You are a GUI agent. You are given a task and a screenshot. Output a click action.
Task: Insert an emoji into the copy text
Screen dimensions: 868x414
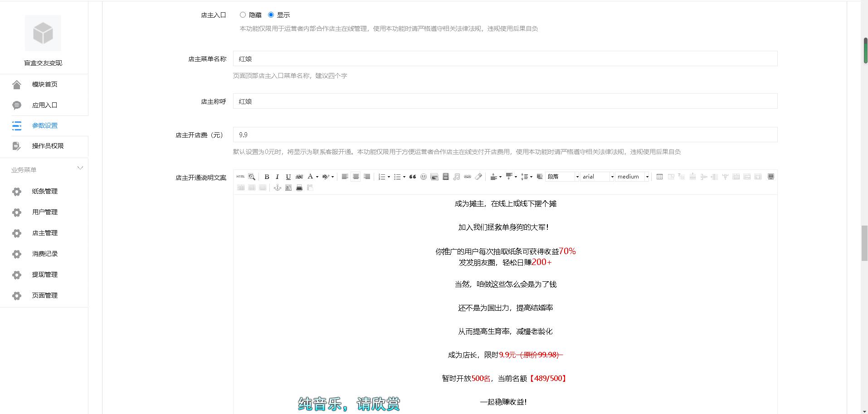(x=424, y=177)
